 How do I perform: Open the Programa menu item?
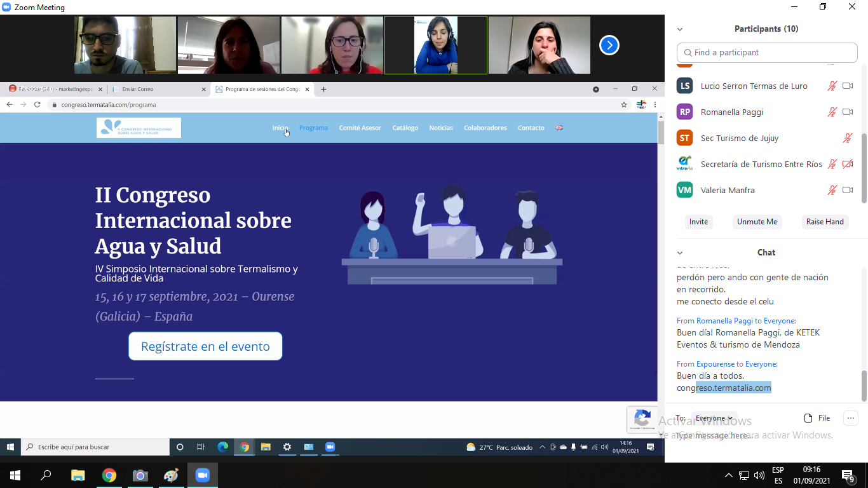pyautogui.click(x=313, y=128)
